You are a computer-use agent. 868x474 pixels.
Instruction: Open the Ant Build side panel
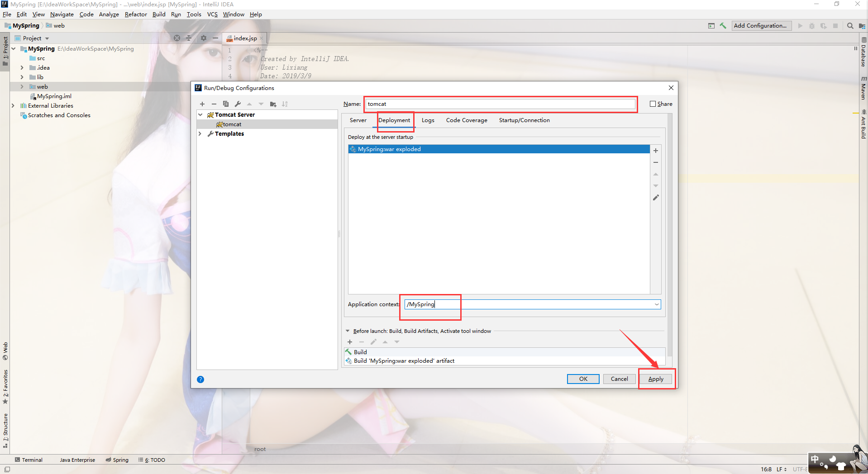pyautogui.click(x=863, y=124)
